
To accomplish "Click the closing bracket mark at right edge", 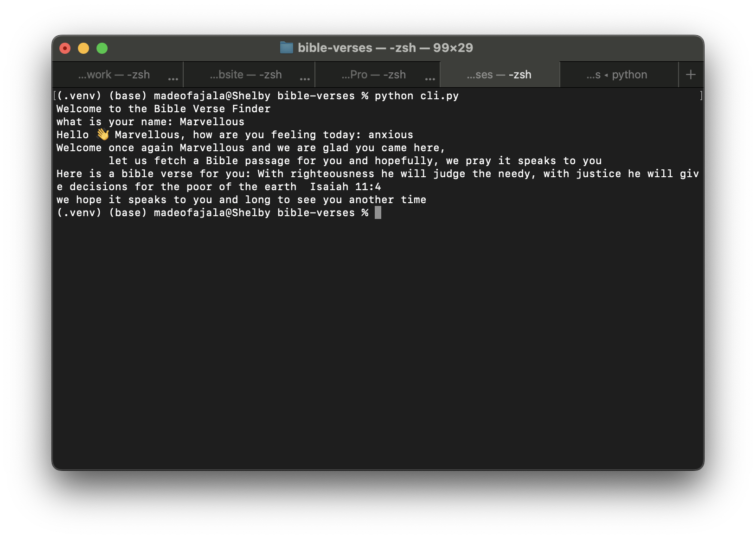I will click(x=701, y=96).
